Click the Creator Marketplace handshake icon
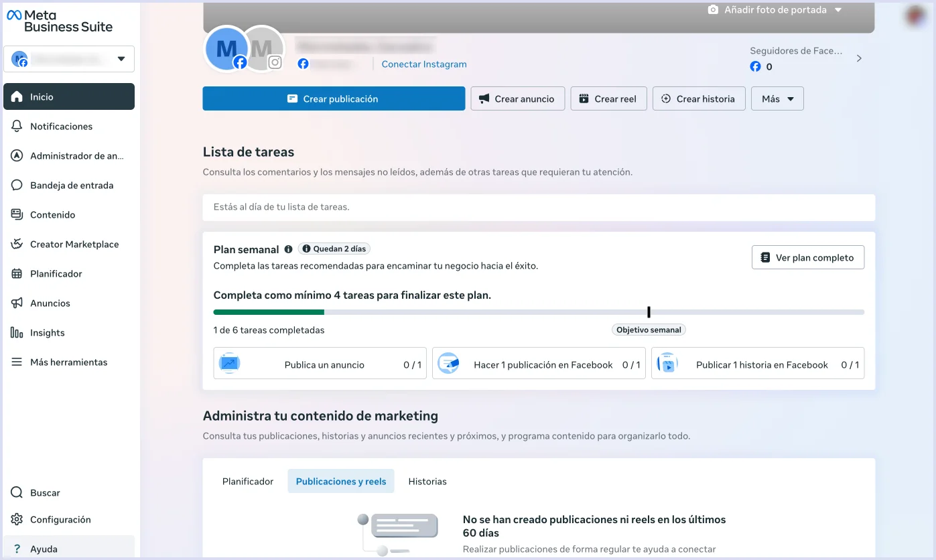The image size is (936, 560). [x=17, y=244]
